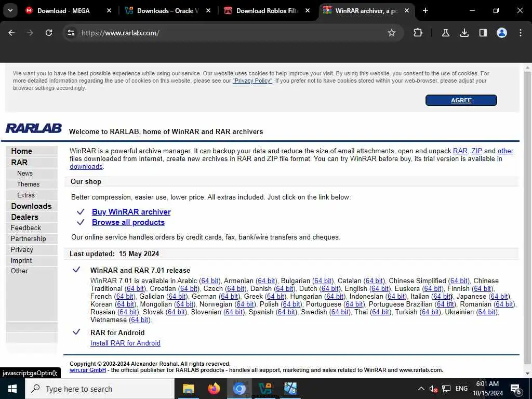Download the Spanish 64 bit version

287,312
